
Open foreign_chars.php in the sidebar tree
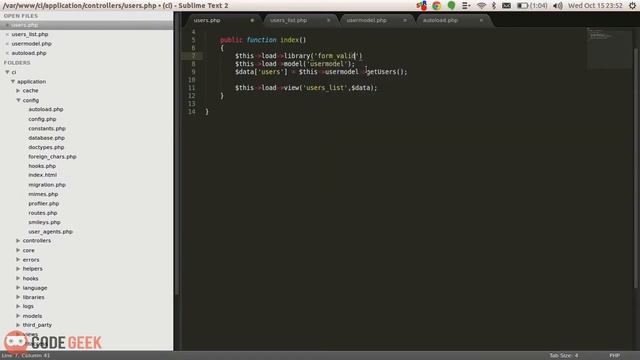pos(52,157)
